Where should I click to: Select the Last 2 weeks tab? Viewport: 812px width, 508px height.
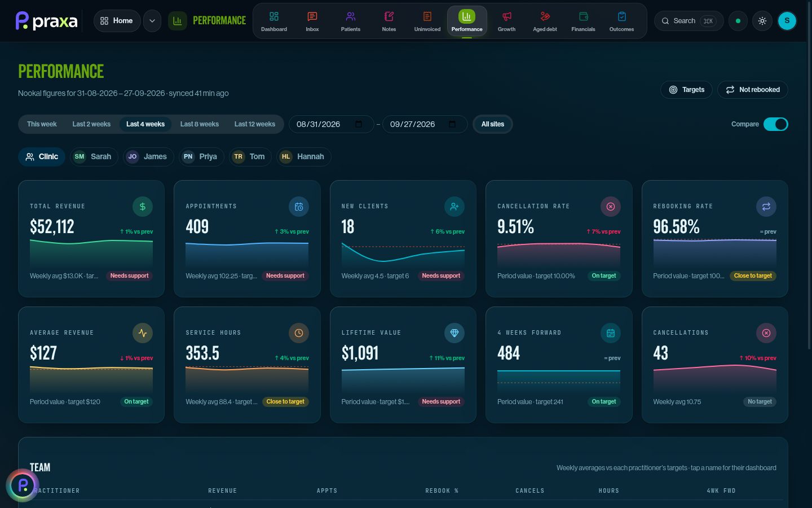click(x=91, y=124)
